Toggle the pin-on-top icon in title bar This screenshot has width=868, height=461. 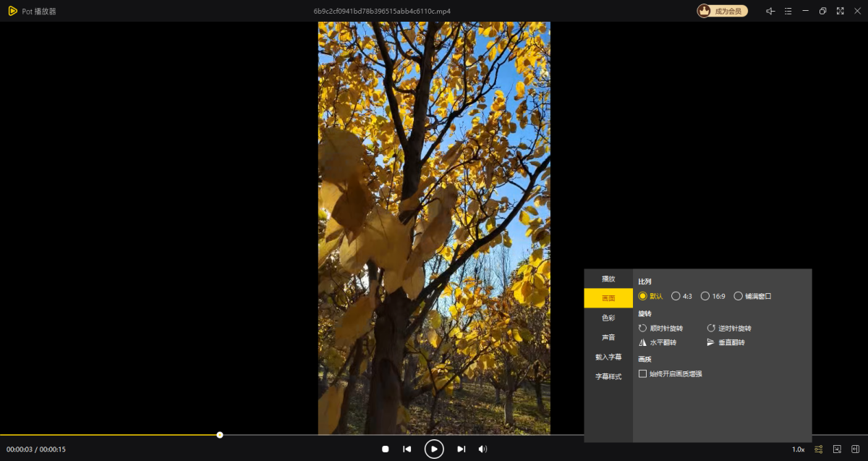770,11
